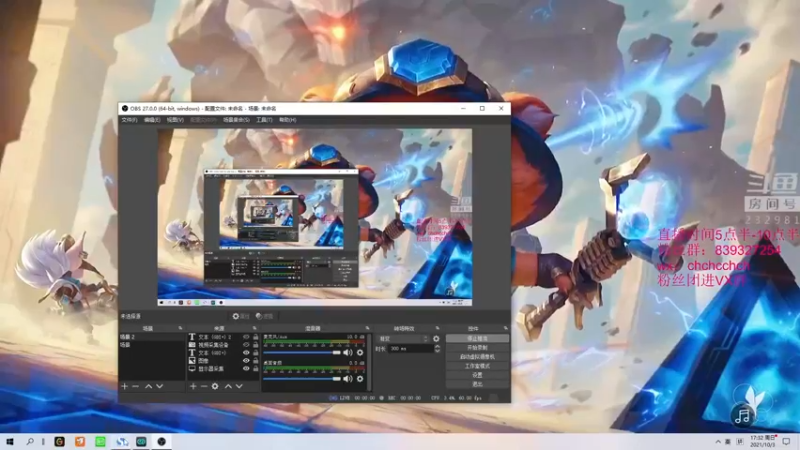Start virtual camera via 启动虚拟摄像机
The height and width of the screenshot is (450, 800).
click(x=477, y=357)
